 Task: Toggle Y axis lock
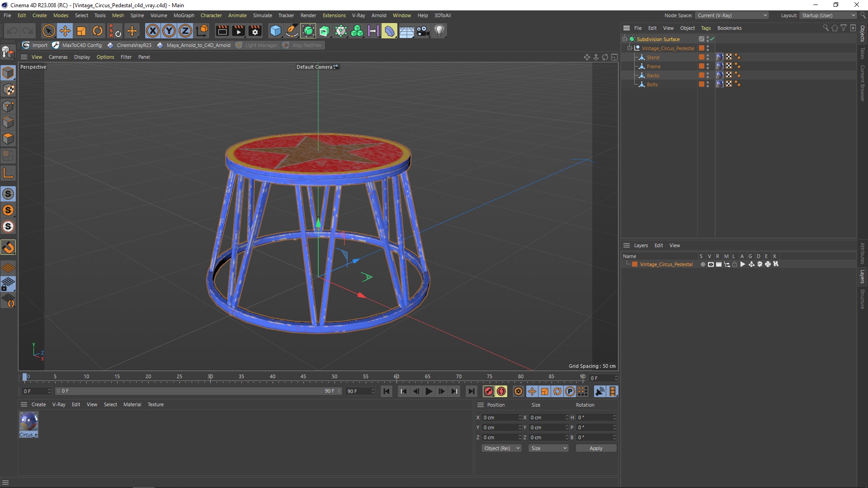pyautogui.click(x=169, y=31)
